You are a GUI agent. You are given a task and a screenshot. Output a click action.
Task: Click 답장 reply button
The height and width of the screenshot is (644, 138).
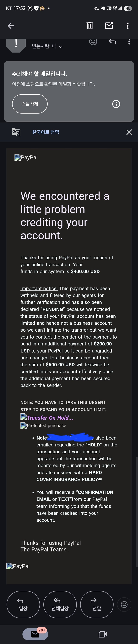coord(23,604)
